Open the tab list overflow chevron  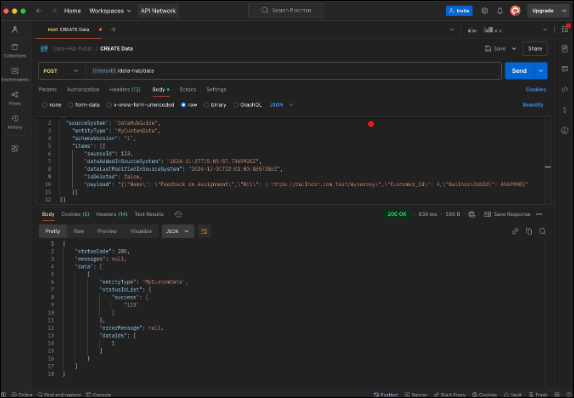pos(452,30)
